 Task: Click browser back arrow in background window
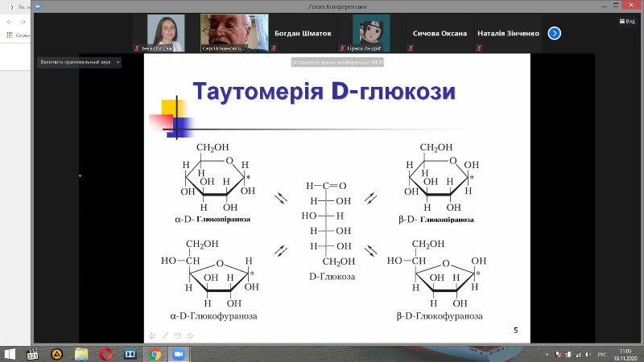[10, 22]
